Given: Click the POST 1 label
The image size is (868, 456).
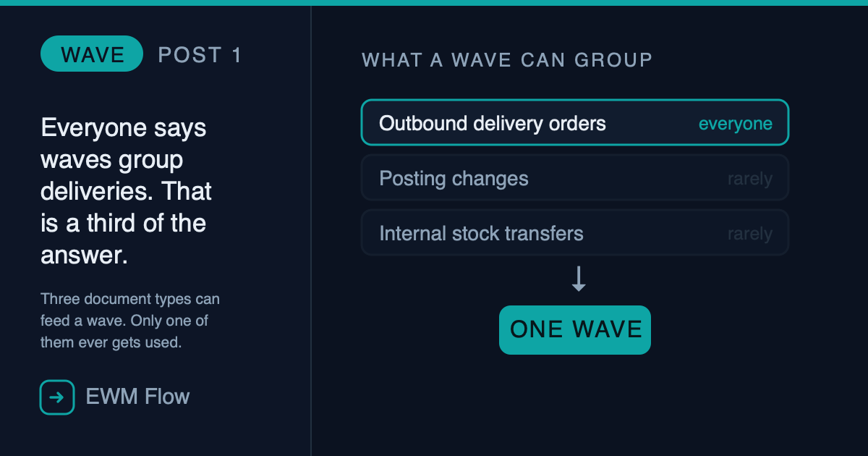Looking at the screenshot, I should (200, 55).
